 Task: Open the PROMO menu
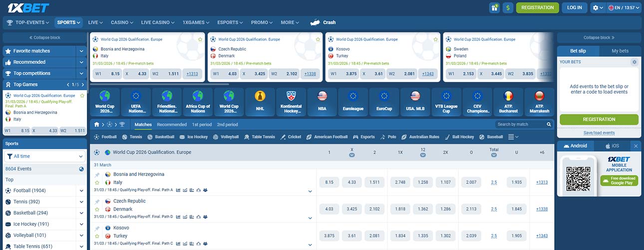point(262,22)
